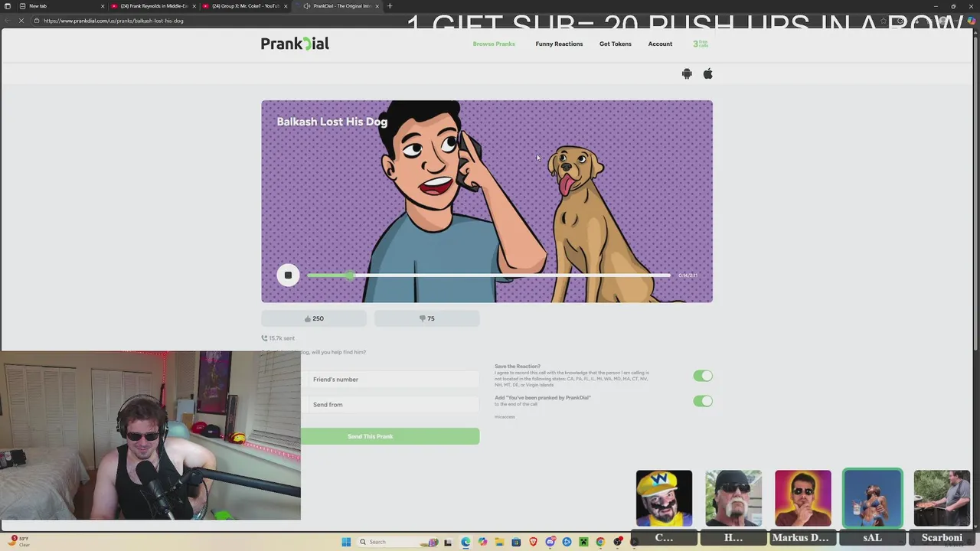Open Google Chrome from the taskbar
Image resolution: width=980 pixels, height=551 pixels.
[600, 542]
